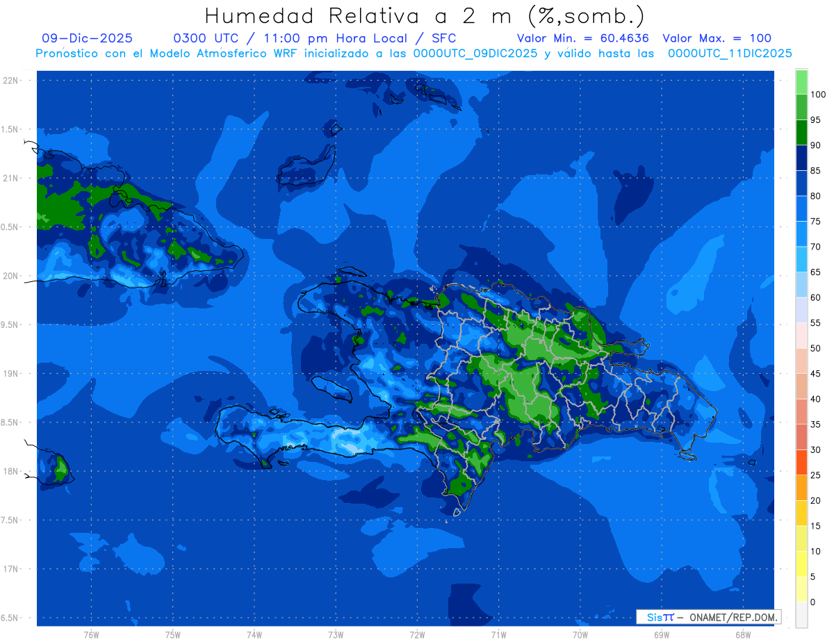The width and height of the screenshot is (834, 644).
Task: Click the light green legend swatch above 100
Action: pos(801,82)
